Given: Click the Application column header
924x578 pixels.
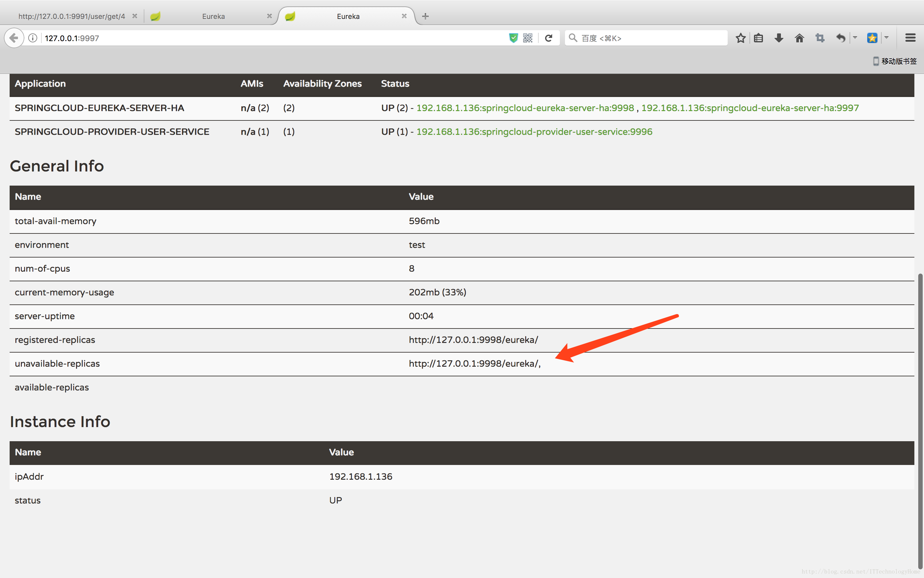Looking at the screenshot, I should pyautogui.click(x=40, y=84).
